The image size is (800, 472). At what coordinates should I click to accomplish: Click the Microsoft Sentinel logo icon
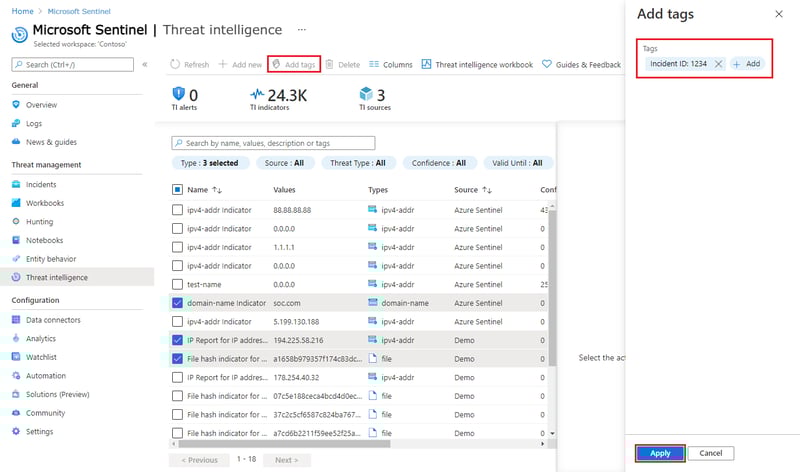pyautogui.click(x=19, y=34)
